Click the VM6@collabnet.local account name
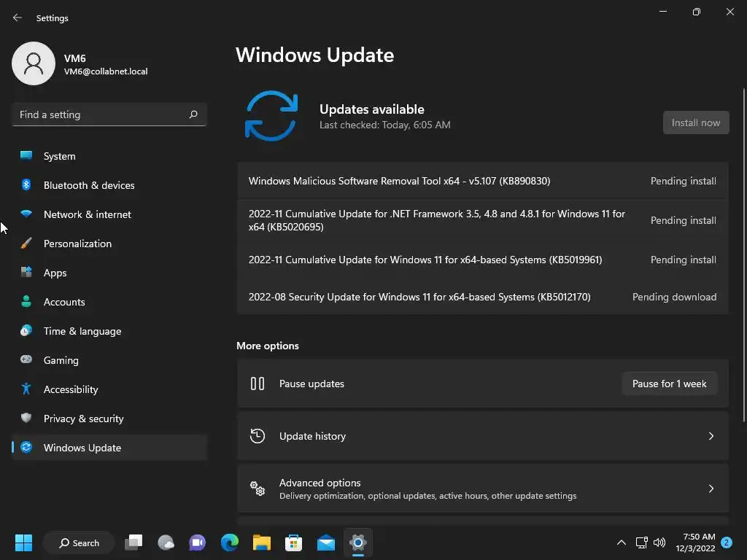747x560 pixels. pos(106,71)
